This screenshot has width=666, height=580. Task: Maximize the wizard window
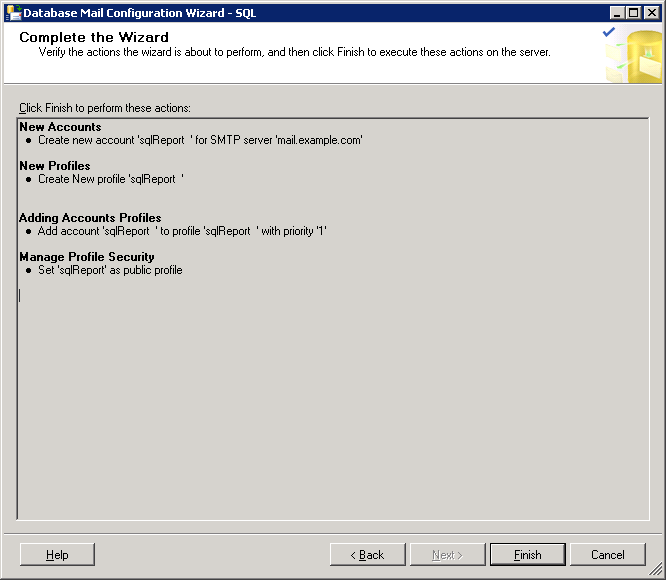[633, 13]
